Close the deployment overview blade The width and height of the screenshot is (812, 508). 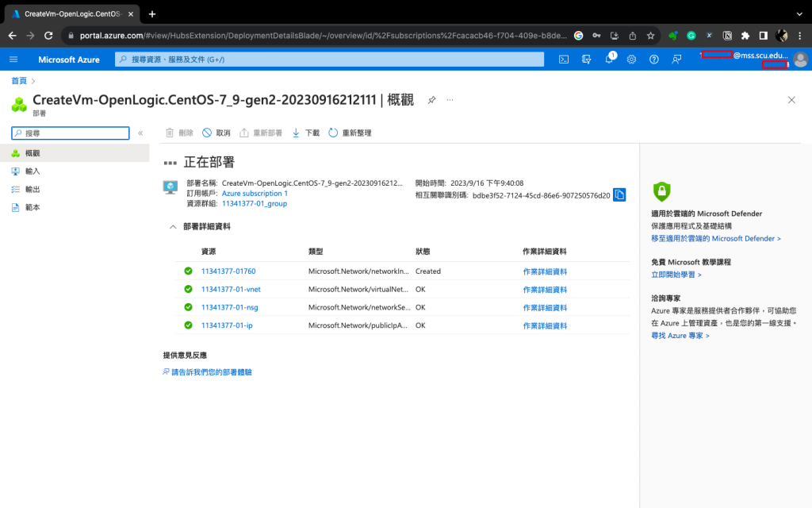[x=791, y=100]
